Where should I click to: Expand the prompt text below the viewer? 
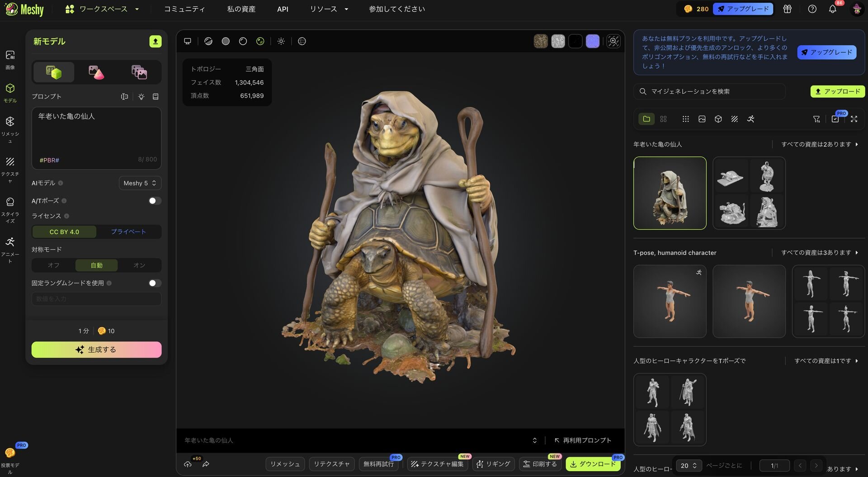pos(534,440)
